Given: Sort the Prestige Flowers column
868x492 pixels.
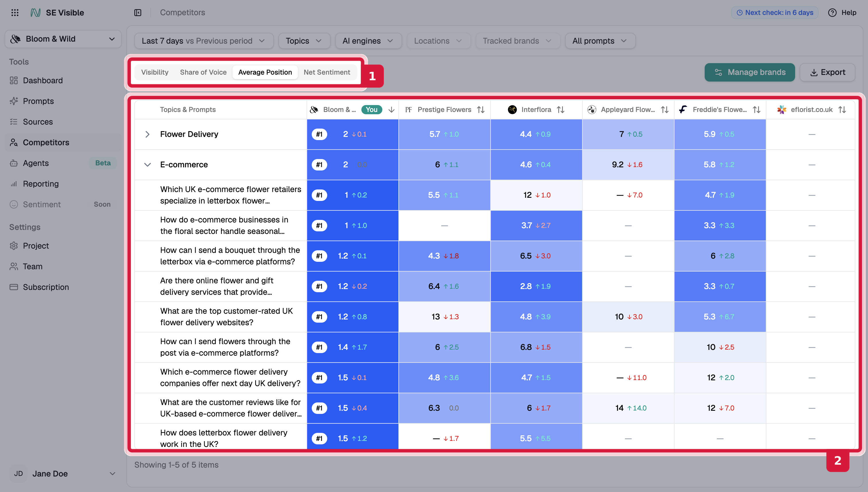Looking at the screenshot, I should (481, 109).
